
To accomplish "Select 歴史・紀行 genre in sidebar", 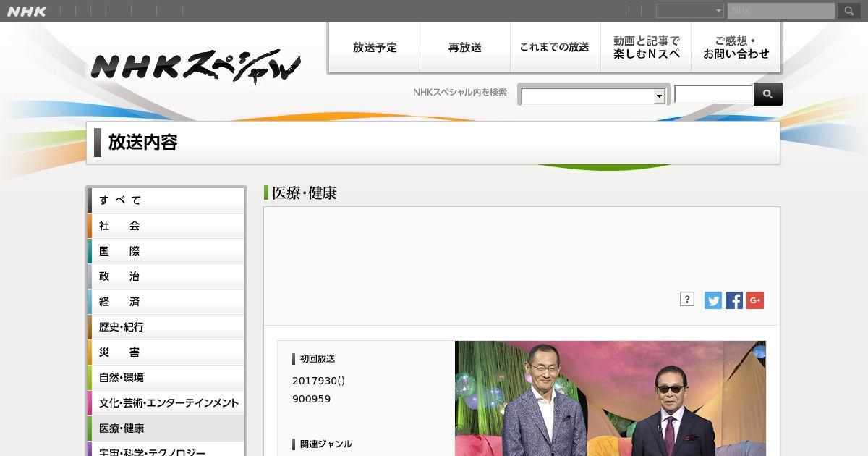I will click(x=166, y=327).
